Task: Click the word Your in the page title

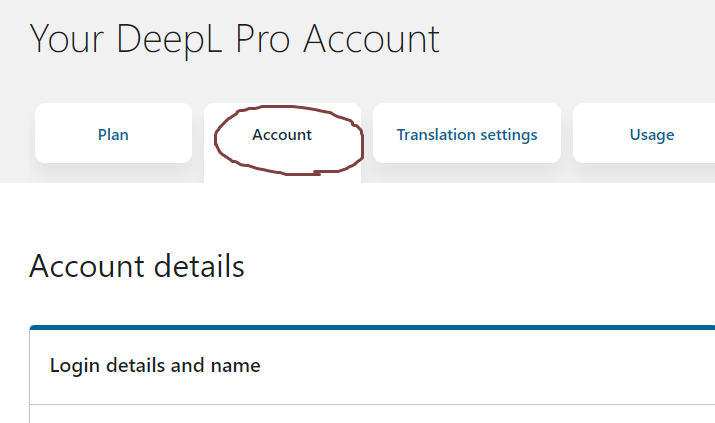Action: [x=67, y=40]
